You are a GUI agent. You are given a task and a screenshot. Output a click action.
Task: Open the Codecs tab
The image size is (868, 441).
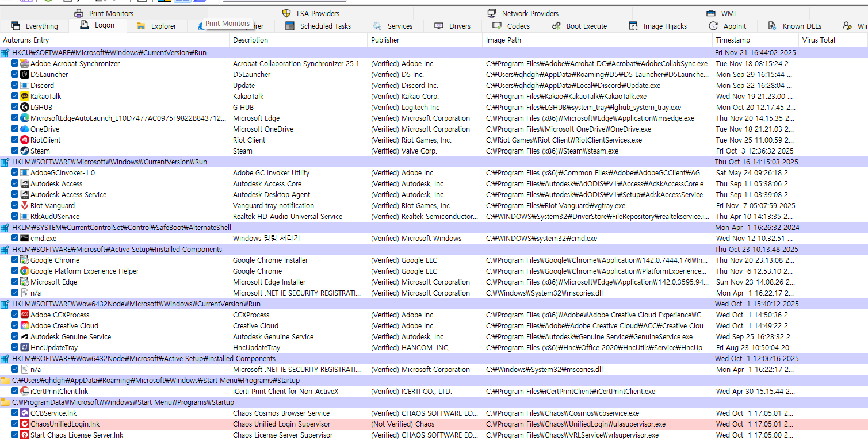click(x=511, y=26)
